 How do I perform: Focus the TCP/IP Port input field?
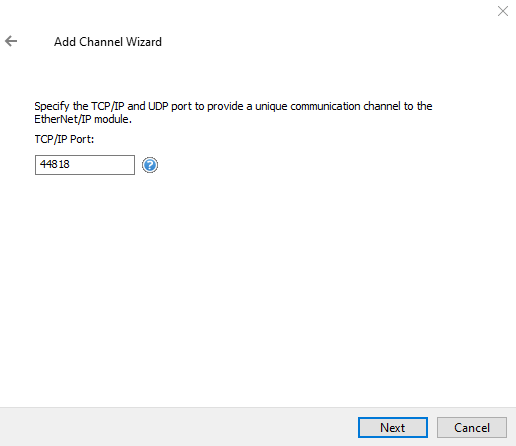coord(85,165)
